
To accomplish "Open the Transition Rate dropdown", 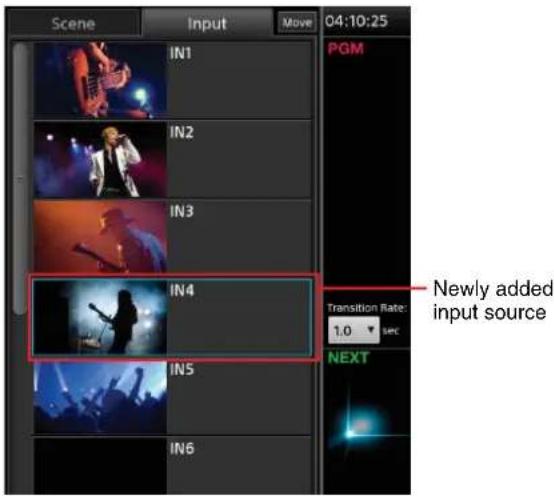I will point(354,330).
